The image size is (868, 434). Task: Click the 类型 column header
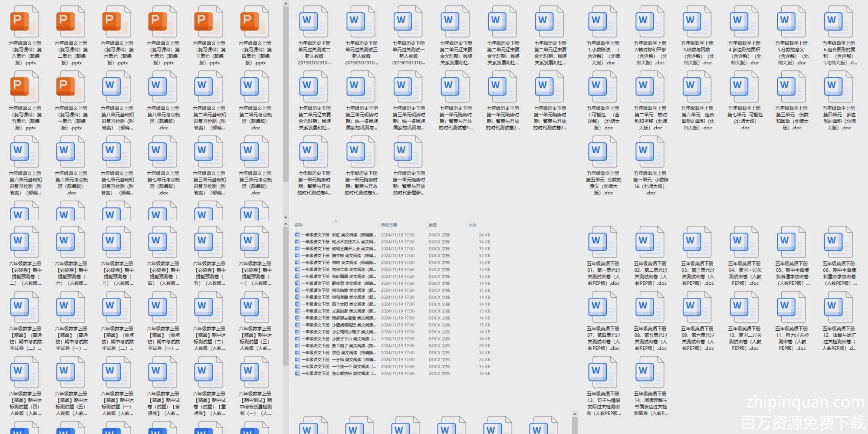(x=433, y=225)
